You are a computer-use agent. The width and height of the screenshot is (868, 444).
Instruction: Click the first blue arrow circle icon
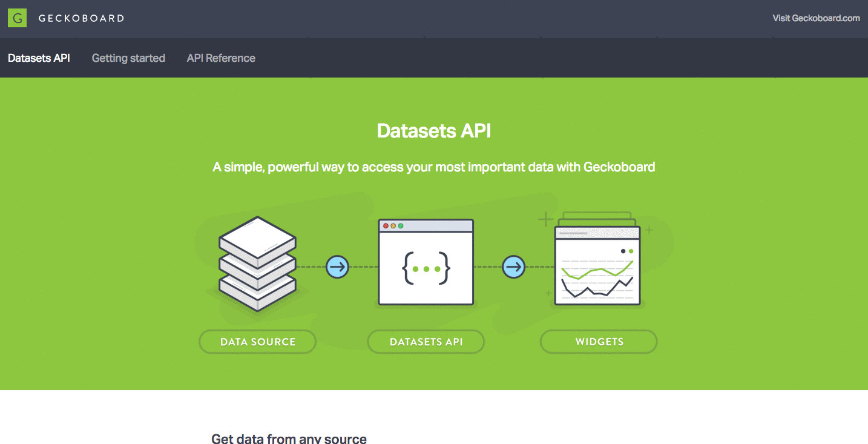pyautogui.click(x=338, y=267)
